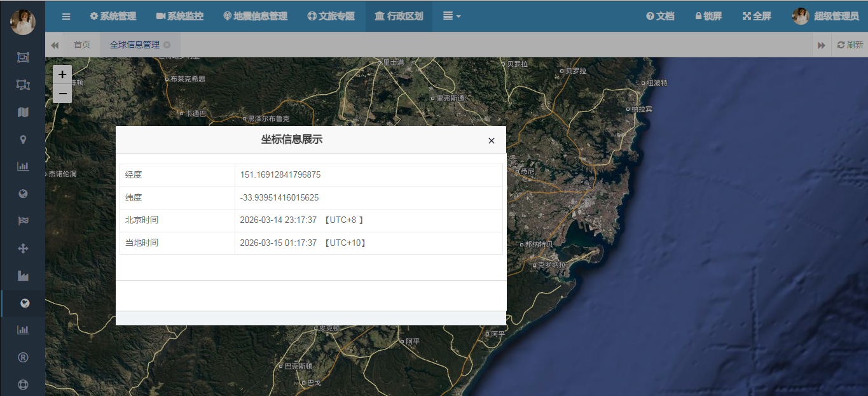Image resolution: width=868 pixels, height=396 pixels.
Task: Click the 纽波特 map label
Action: point(658,83)
